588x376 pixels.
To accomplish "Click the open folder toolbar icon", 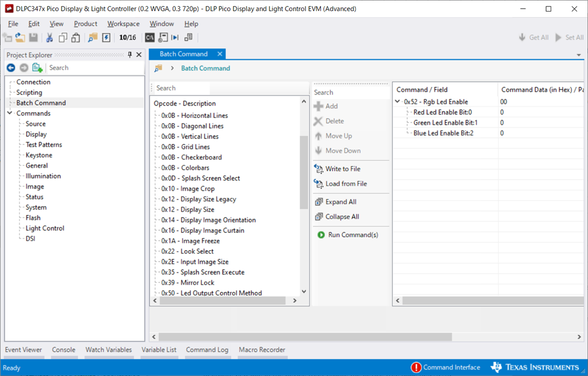I will tap(20, 37).
